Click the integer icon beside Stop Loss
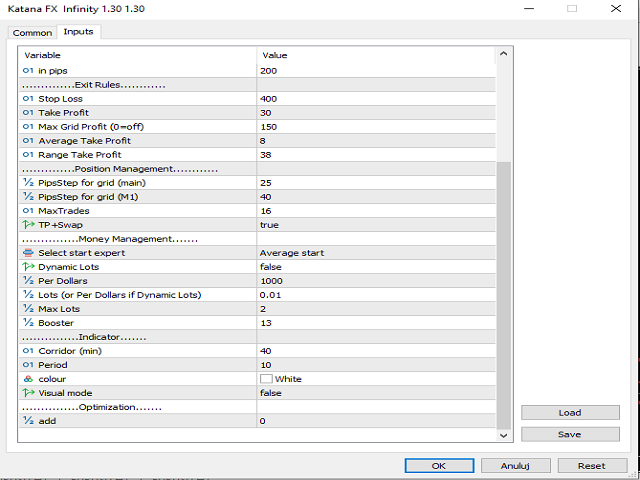The width and height of the screenshot is (640, 480). point(28,99)
